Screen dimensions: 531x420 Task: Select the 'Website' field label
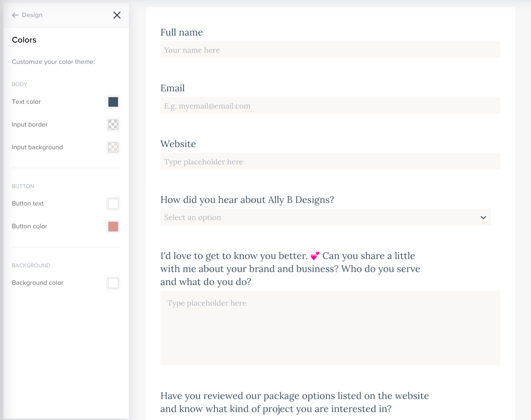point(178,144)
